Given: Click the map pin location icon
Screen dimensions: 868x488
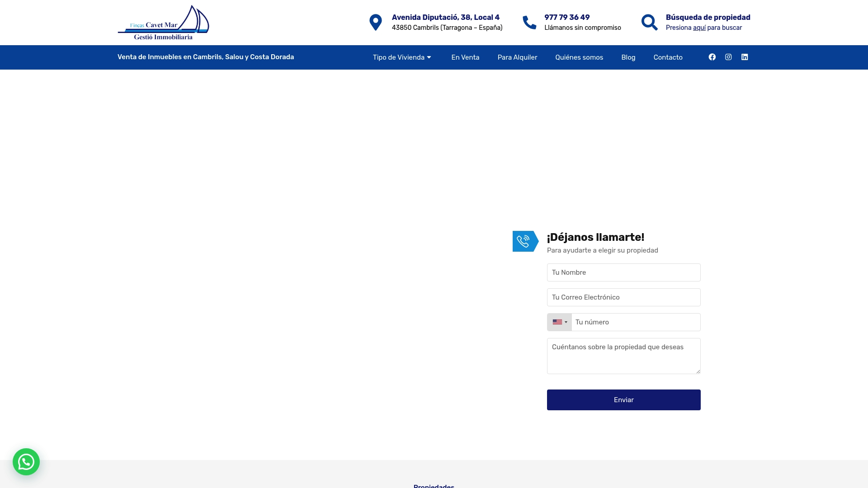Looking at the screenshot, I should click(376, 23).
